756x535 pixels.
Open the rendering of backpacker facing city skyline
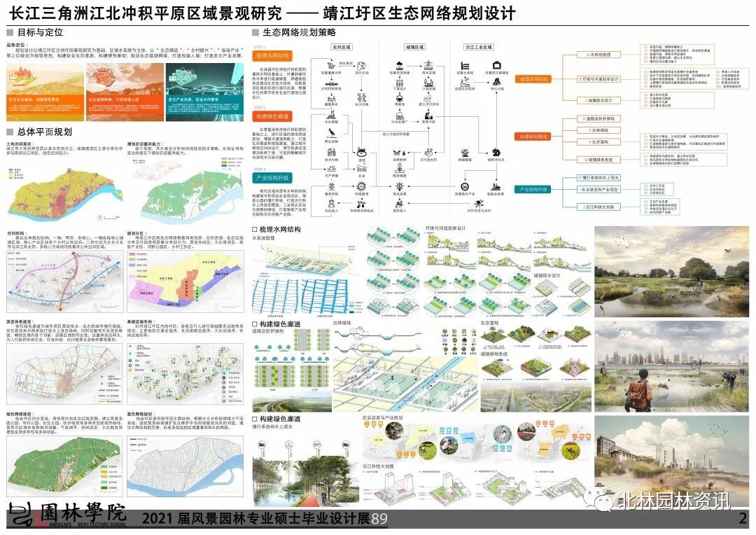[671, 366]
